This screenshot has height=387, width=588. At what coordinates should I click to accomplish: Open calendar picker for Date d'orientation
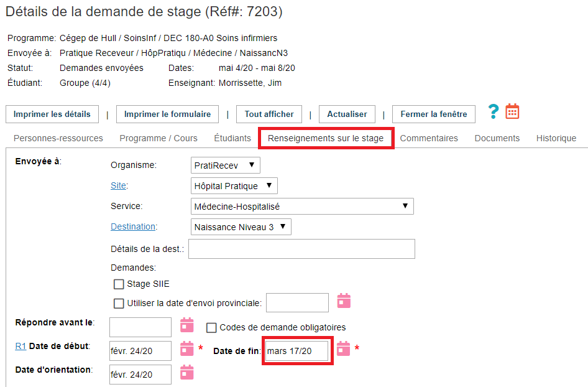pos(186,372)
